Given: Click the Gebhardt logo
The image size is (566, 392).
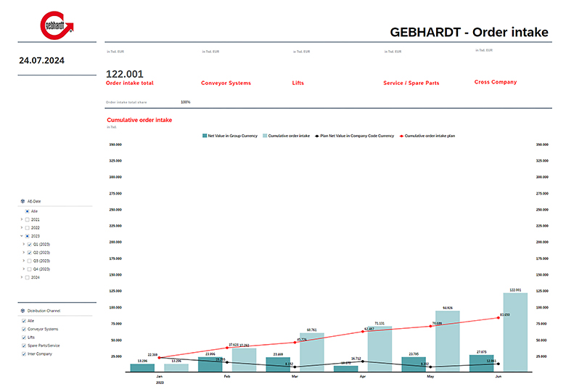Looking at the screenshot, I should tap(57, 25).
